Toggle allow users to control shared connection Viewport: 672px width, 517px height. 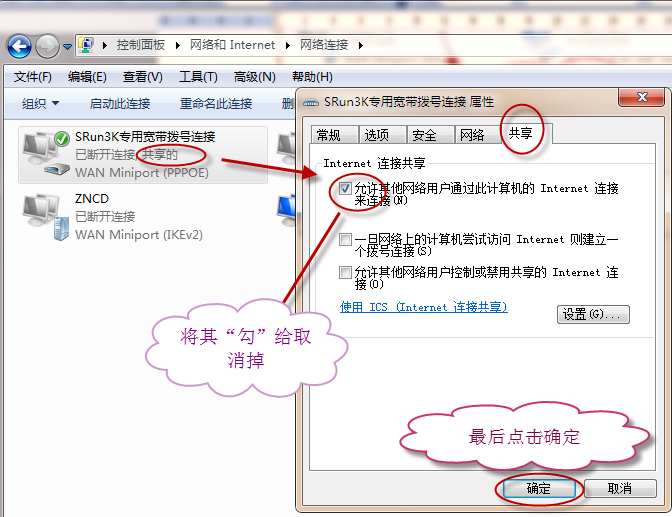click(345, 272)
